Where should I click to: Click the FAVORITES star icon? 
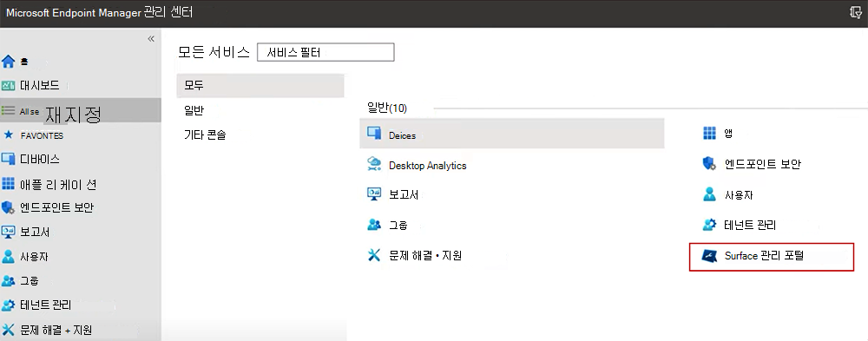(x=8, y=134)
